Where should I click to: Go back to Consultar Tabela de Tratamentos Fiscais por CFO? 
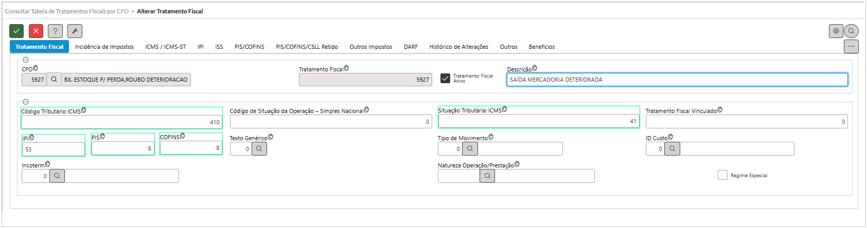67,11
